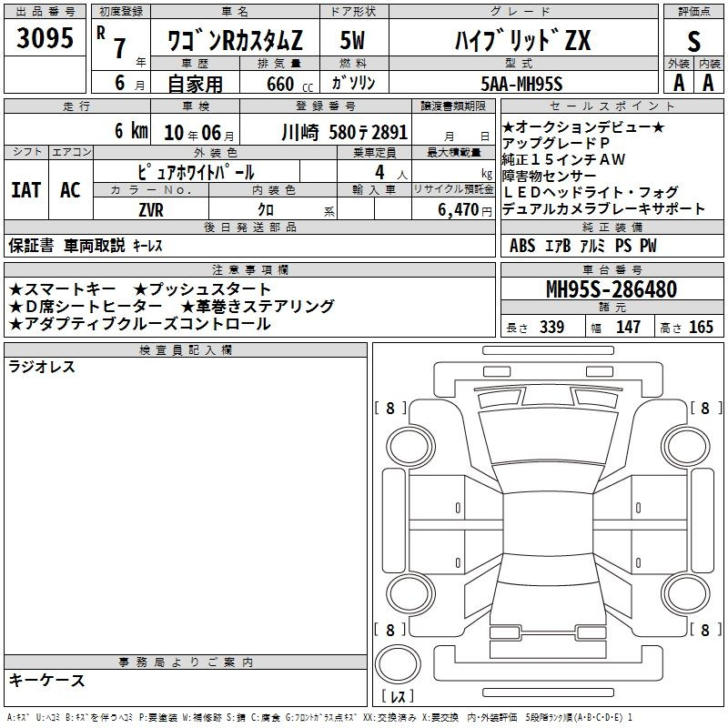The image size is (728, 728).
Task: Click the sales point 純正15インチAW
Action: coord(563,159)
